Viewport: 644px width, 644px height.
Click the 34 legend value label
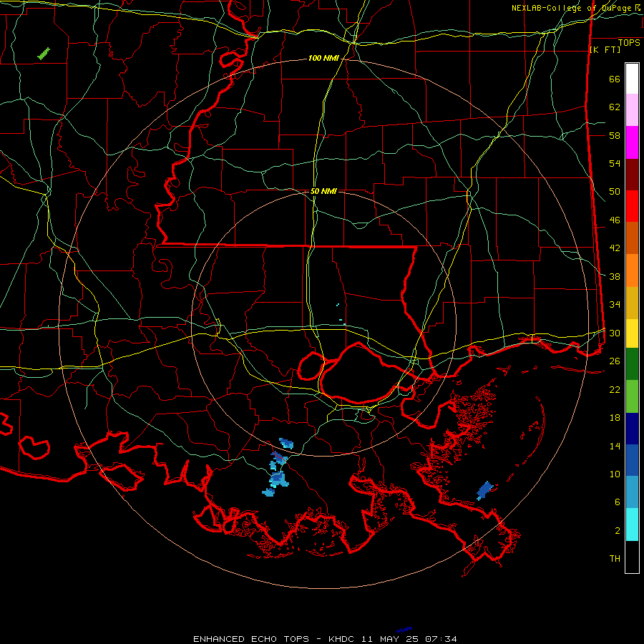coord(615,304)
